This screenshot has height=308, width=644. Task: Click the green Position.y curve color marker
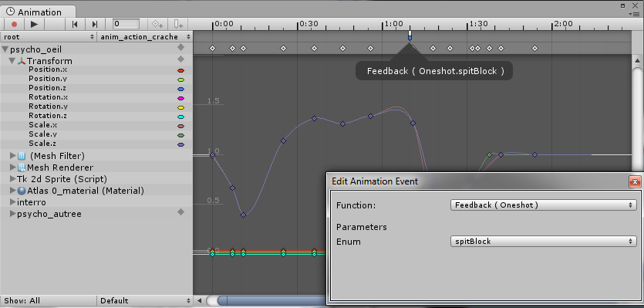point(180,80)
